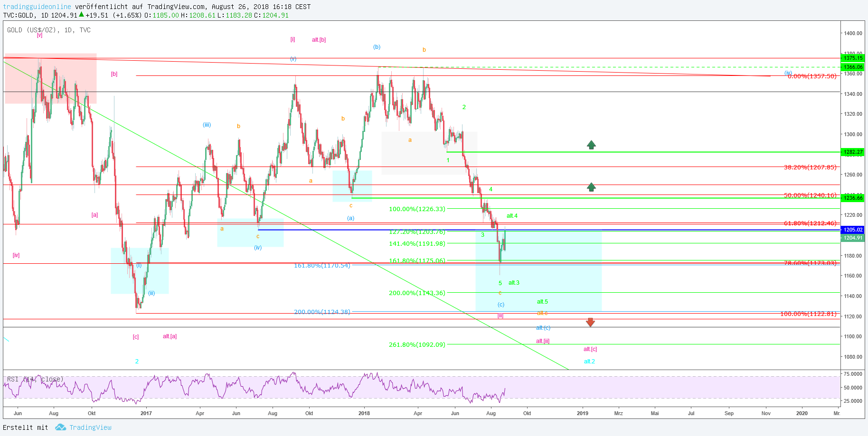Click the alt.3 wave label
The height and width of the screenshot is (436, 868).
click(514, 283)
